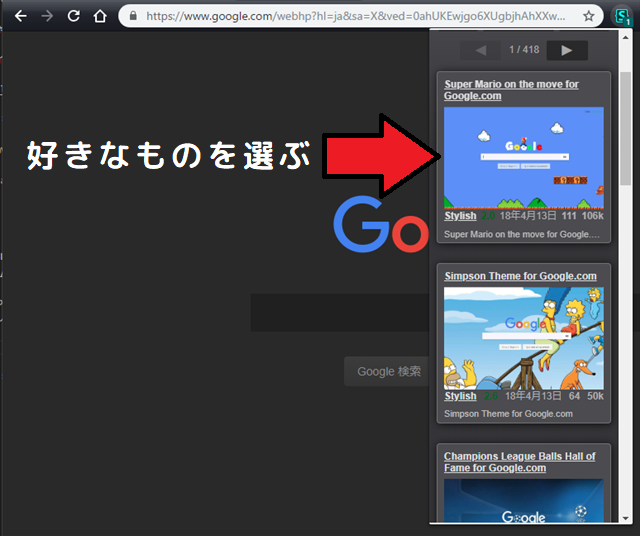The image size is (640, 536).
Task: Open the Super Mario on the move title link
Action: (x=511, y=90)
